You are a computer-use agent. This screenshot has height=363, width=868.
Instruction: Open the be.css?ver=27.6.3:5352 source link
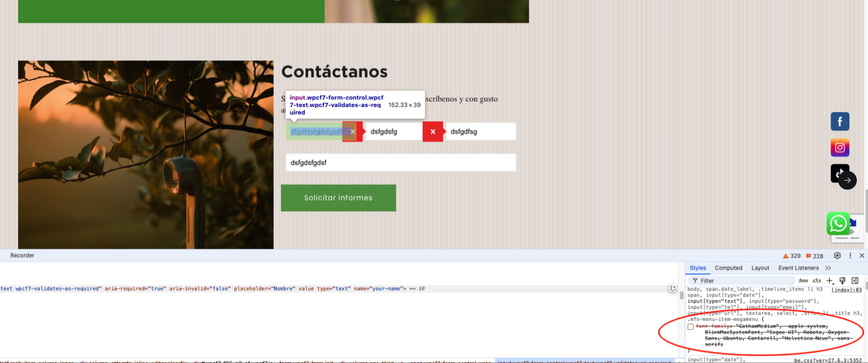click(828, 360)
